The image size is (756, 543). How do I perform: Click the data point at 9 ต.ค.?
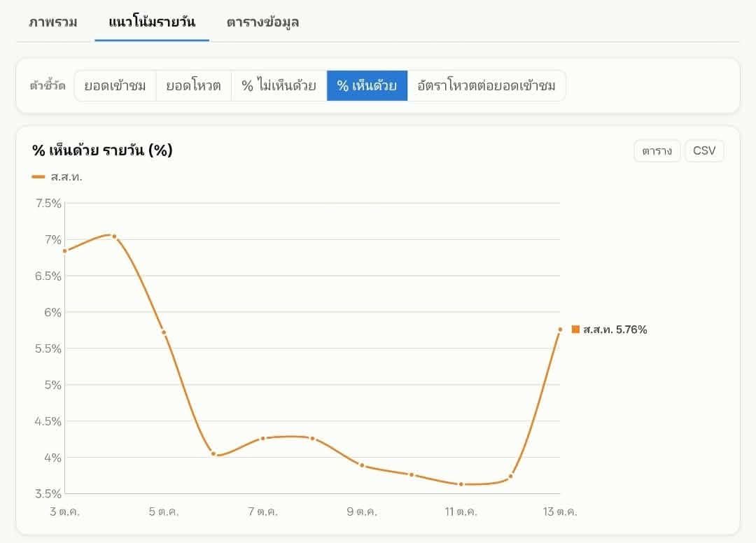362,465
